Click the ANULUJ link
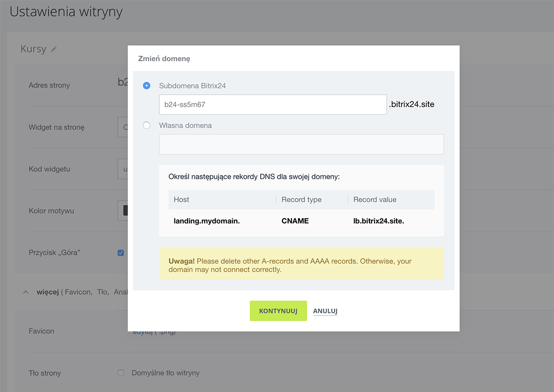 325,311
